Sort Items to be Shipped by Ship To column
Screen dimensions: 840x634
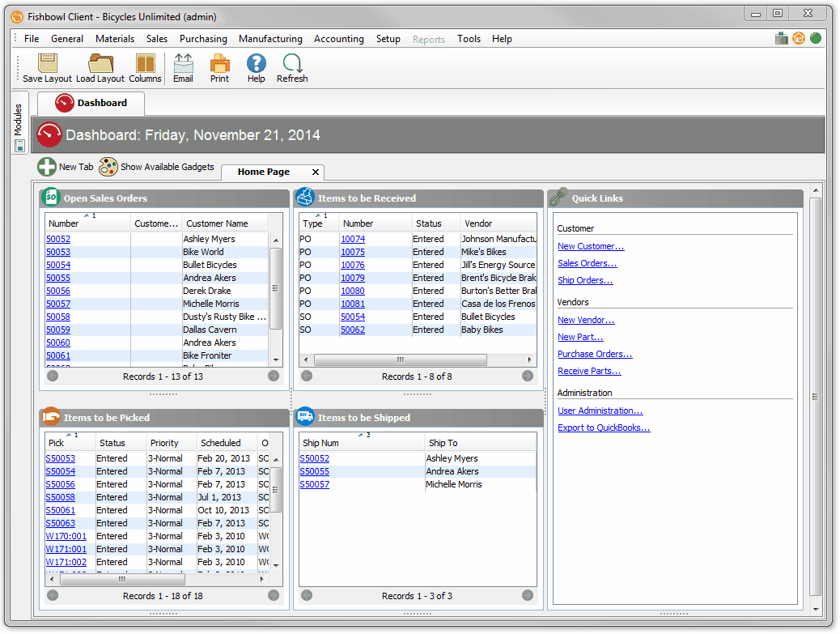click(481, 443)
